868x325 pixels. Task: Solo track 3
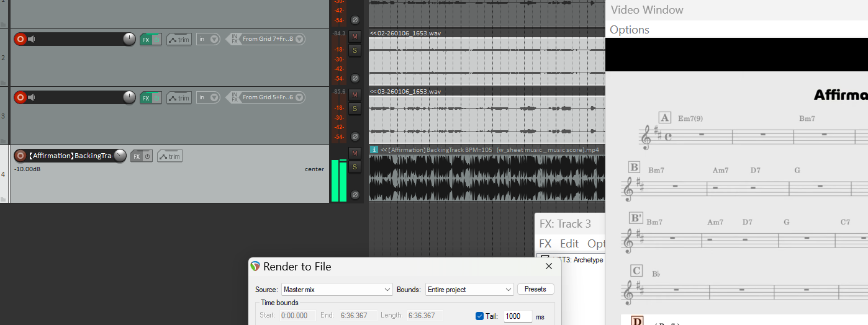tap(355, 109)
